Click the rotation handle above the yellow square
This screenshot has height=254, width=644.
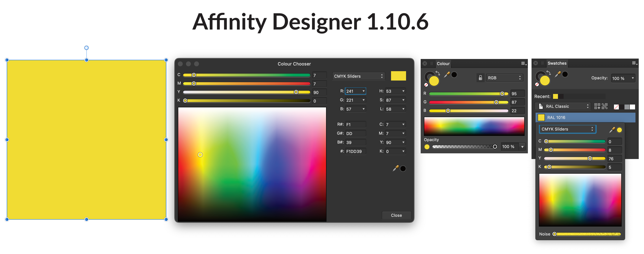(x=86, y=48)
